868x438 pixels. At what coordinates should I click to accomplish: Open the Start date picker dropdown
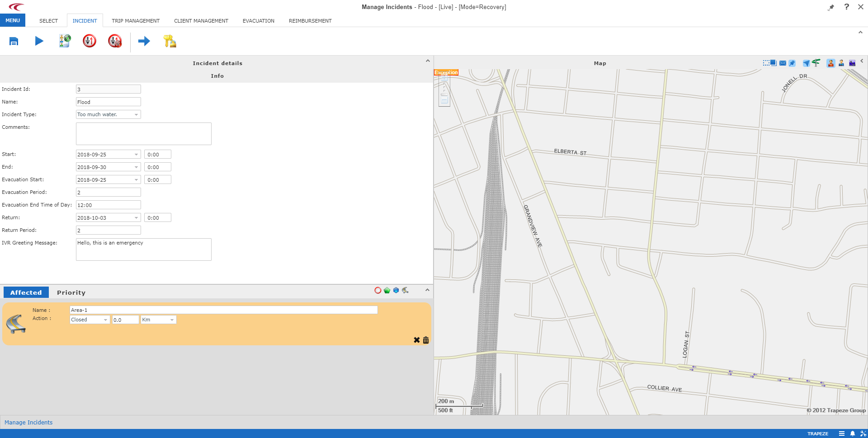pos(137,154)
